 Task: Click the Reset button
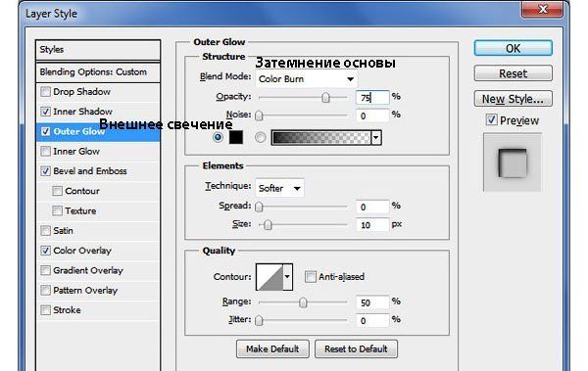pos(513,73)
